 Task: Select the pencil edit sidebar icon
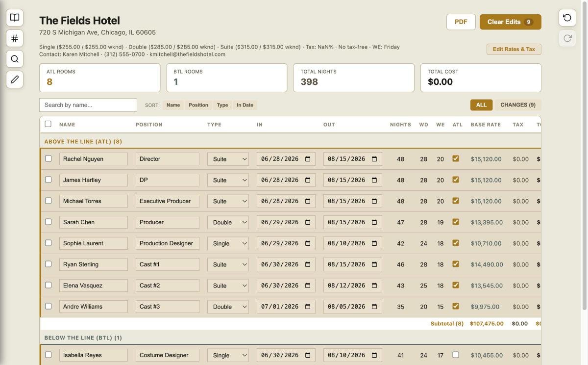pyautogui.click(x=15, y=79)
